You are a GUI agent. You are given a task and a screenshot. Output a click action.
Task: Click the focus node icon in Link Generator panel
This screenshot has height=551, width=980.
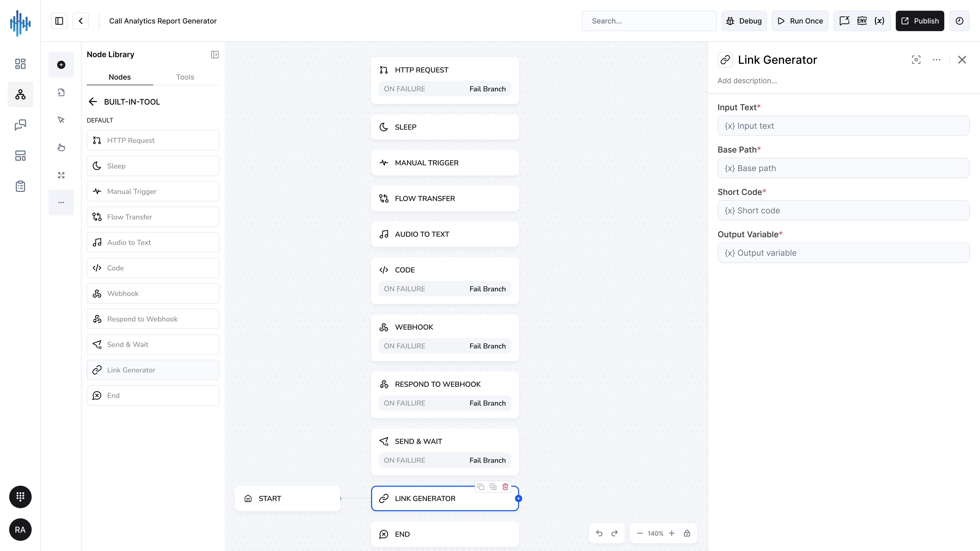pyautogui.click(x=916, y=60)
